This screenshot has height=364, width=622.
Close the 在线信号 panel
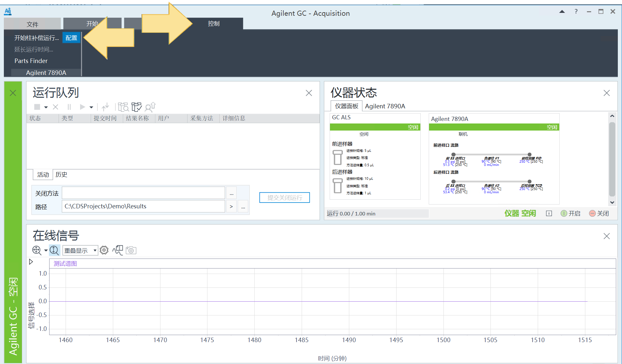tap(607, 236)
